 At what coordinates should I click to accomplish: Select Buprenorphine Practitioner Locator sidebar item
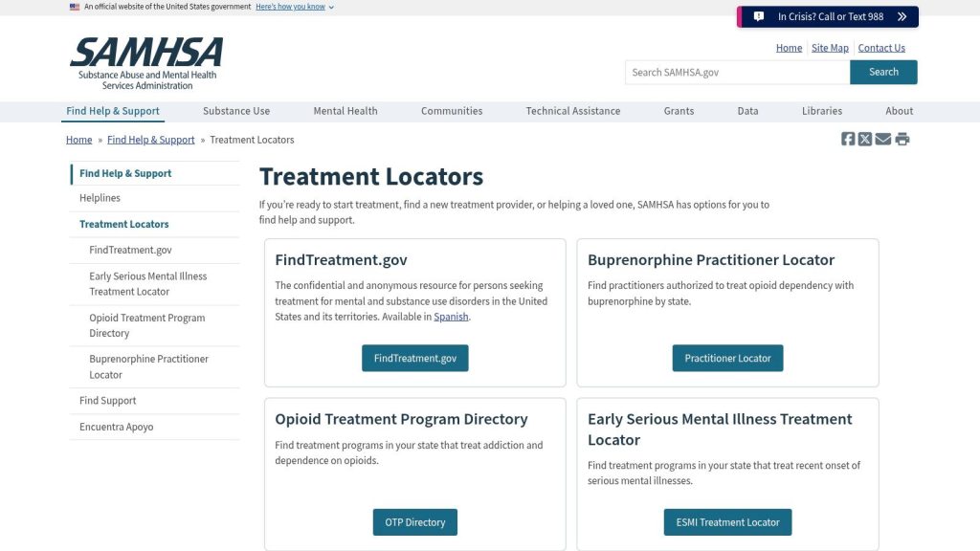(154, 367)
